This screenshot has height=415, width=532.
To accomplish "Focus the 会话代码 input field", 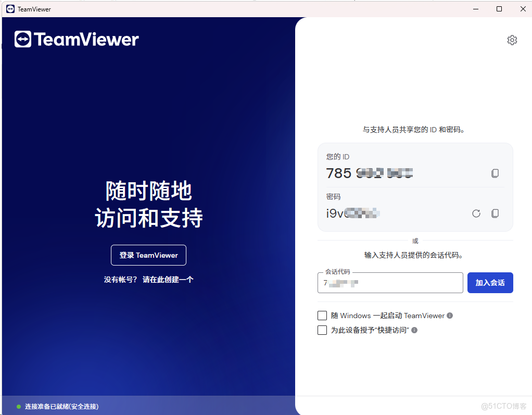I will tap(390, 283).
